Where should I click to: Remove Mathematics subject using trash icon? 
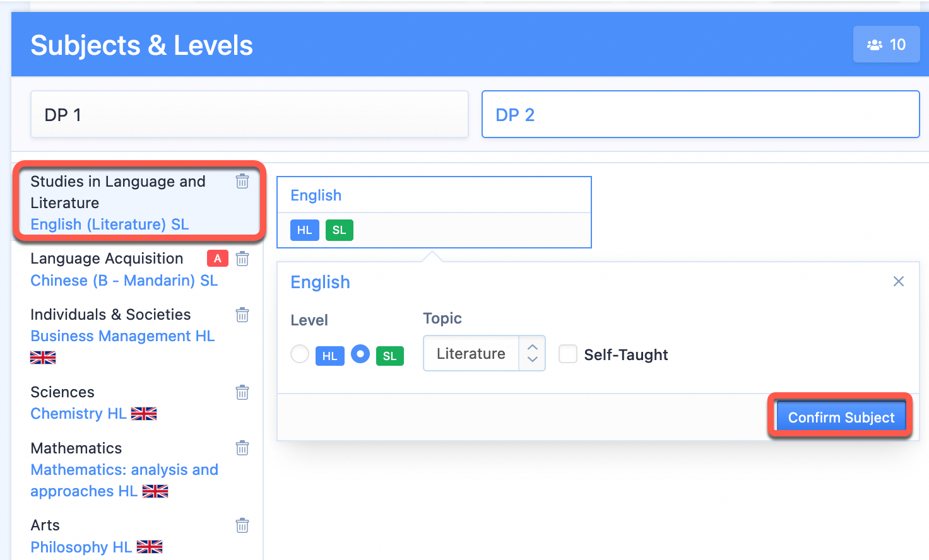(x=242, y=448)
